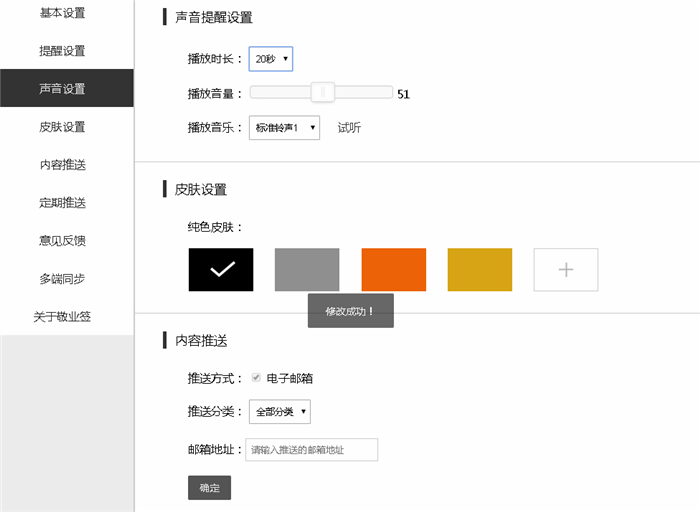Viewport: 700px width, 512px height.
Task: Open the 播放时长 20秒 dropdown
Action: click(x=271, y=59)
